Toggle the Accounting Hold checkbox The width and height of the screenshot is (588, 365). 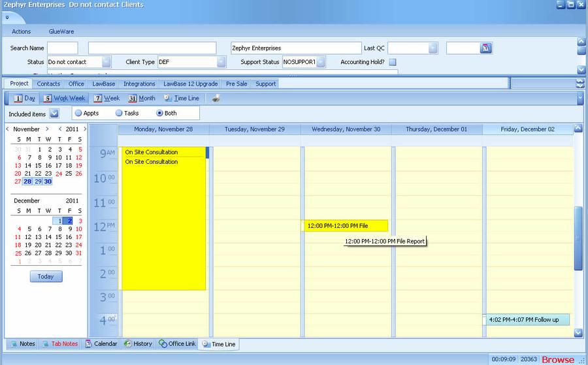pyautogui.click(x=393, y=62)
